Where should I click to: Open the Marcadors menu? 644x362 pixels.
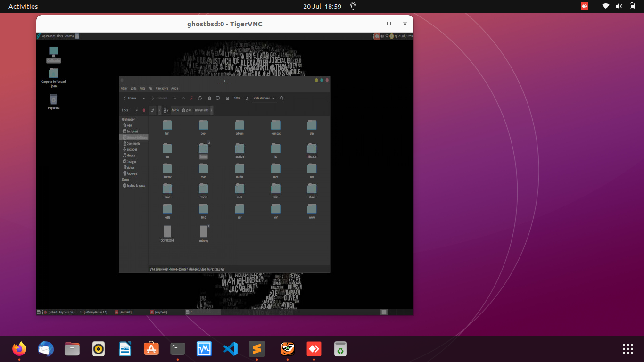coord(162,88)
